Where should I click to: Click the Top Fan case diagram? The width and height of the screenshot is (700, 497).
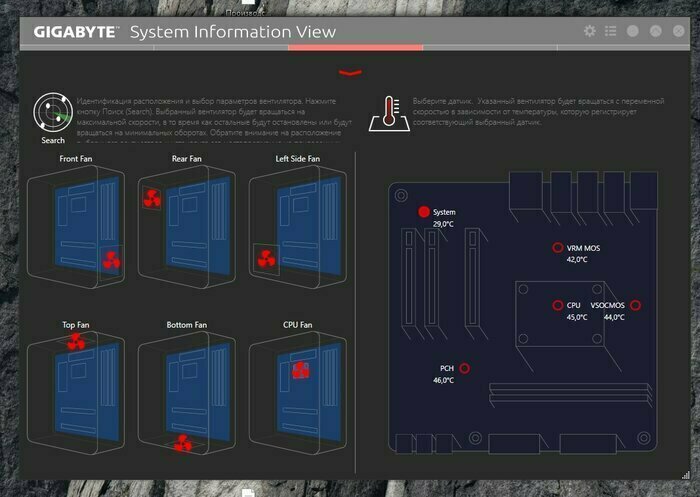pos(76,393)
